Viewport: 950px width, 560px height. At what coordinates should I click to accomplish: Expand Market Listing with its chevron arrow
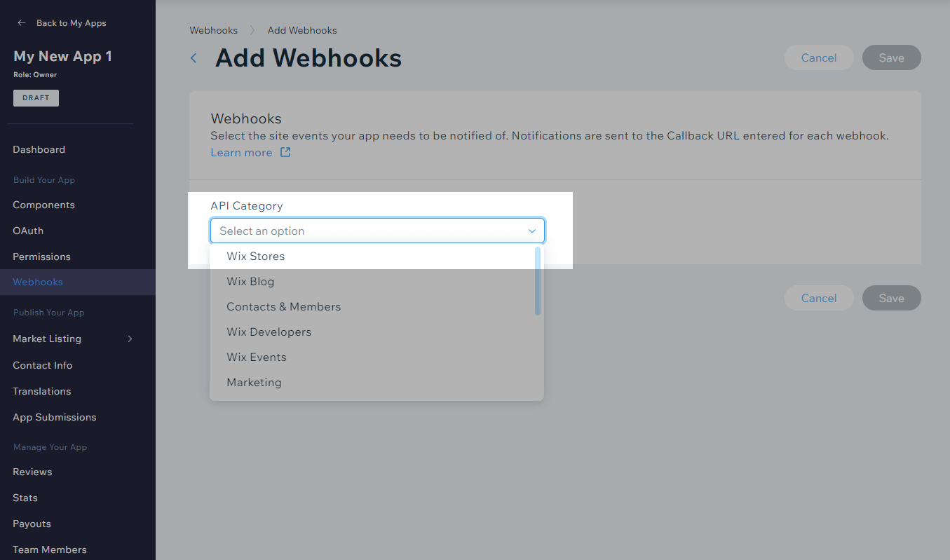click(130, 339)
